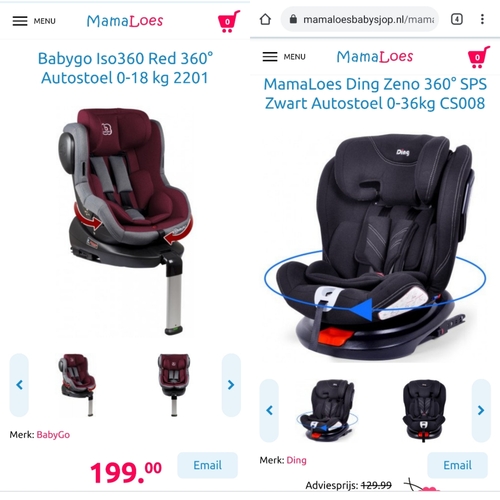
Task: Click the Email button on the Ding page
Action: (x=457, y=465)
